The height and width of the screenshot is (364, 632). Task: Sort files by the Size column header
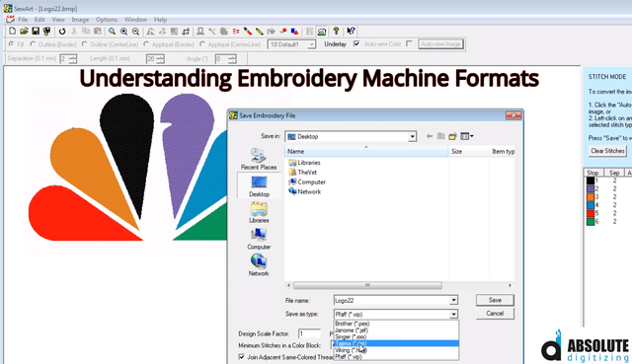click(469, 151)
